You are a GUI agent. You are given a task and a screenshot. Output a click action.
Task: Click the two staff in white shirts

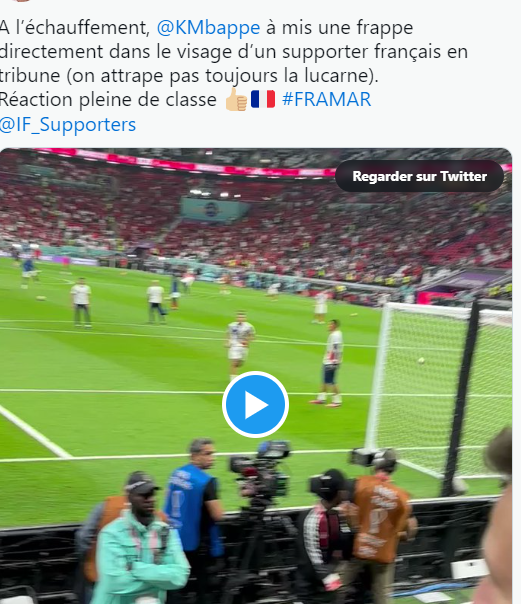[x=119, y=302]
